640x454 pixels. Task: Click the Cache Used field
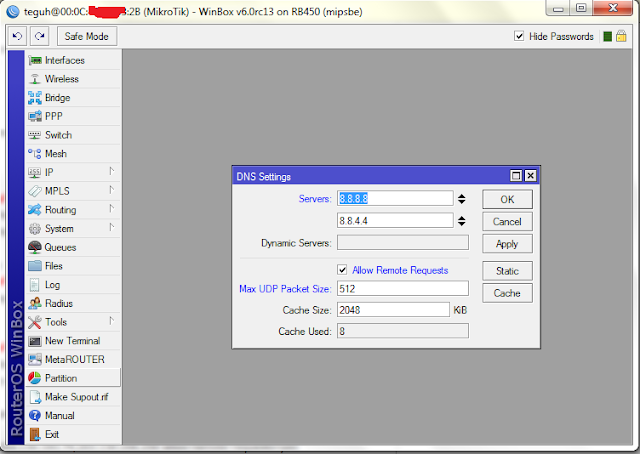[403, 331]
